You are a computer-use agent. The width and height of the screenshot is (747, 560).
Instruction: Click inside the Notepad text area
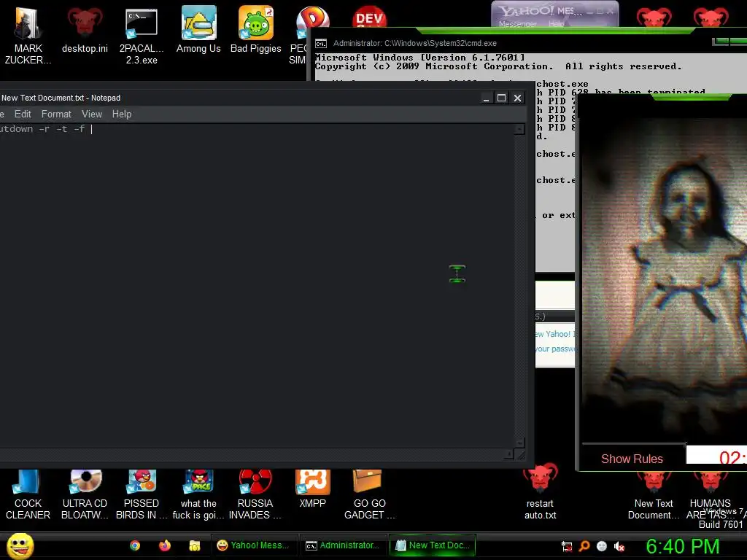click(x=256, y=286)
